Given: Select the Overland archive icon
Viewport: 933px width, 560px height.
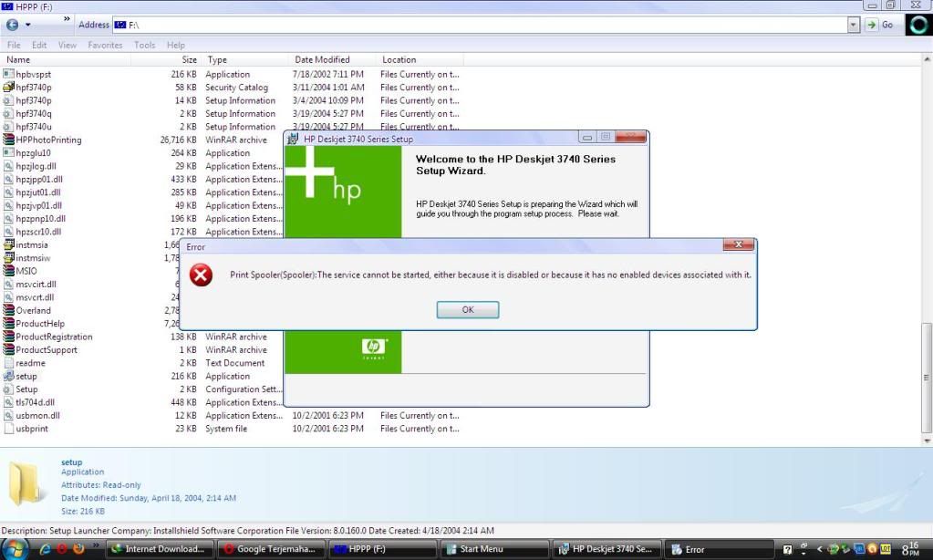Looking at the screenshot, I should (8, 310).
